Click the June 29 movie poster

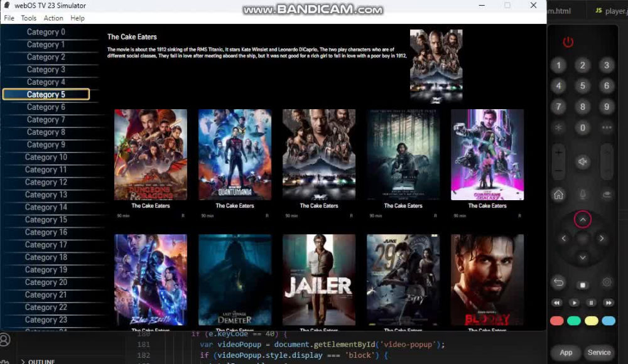[x=403, y=280]
